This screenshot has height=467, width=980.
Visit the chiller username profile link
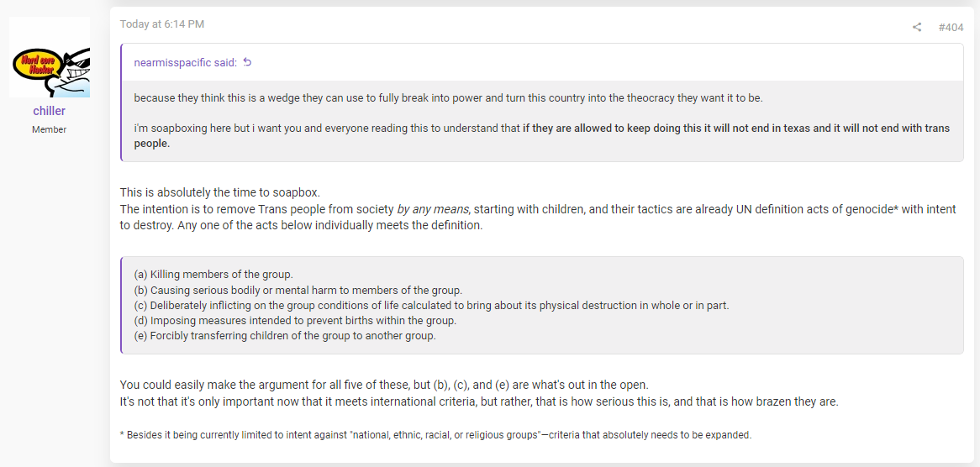[x=50, y=111]
